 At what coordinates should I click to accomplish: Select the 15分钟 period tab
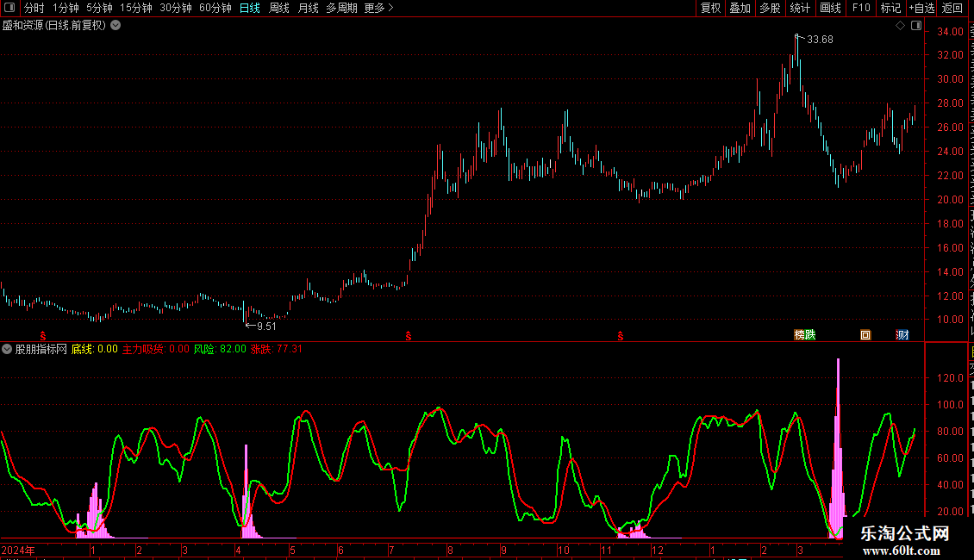coord(135,8)
